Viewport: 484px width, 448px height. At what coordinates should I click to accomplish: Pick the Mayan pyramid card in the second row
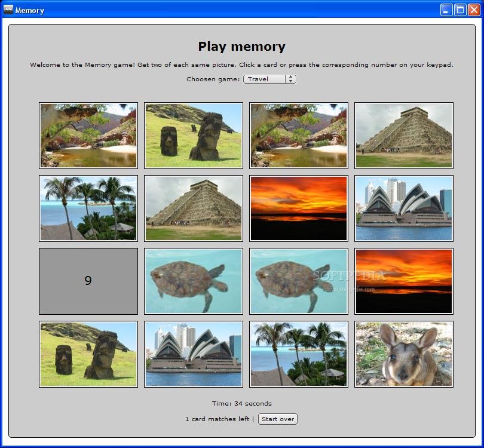pos(194,208)
